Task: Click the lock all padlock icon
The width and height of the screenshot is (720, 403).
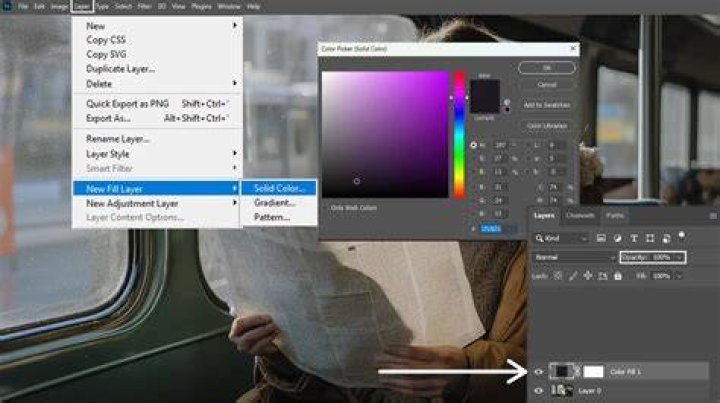Action: (618, 276)
